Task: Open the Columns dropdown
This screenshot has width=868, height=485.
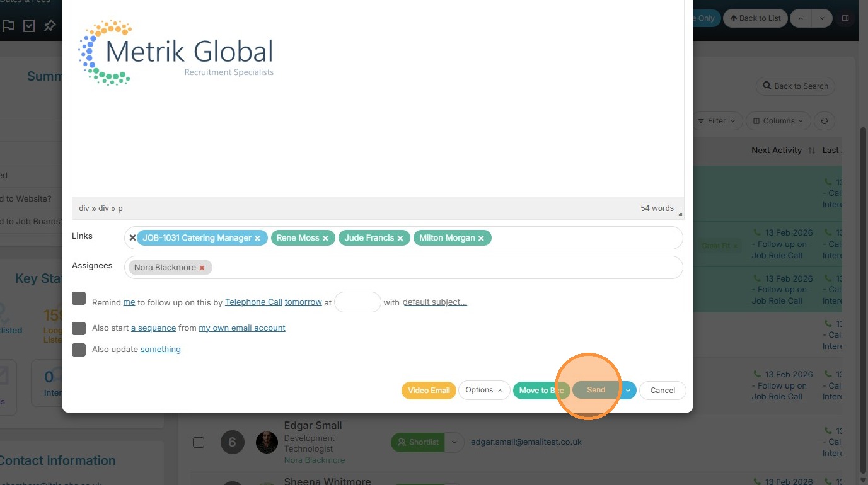Action: [x=779, y=121]
